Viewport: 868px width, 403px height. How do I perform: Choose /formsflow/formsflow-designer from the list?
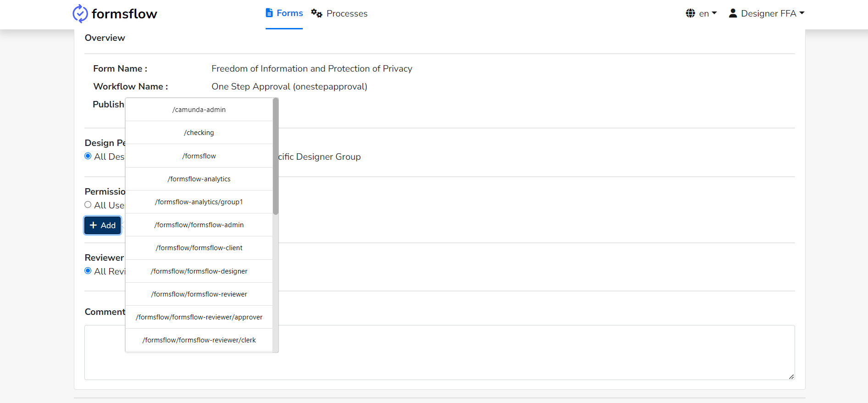click(199, 271)
